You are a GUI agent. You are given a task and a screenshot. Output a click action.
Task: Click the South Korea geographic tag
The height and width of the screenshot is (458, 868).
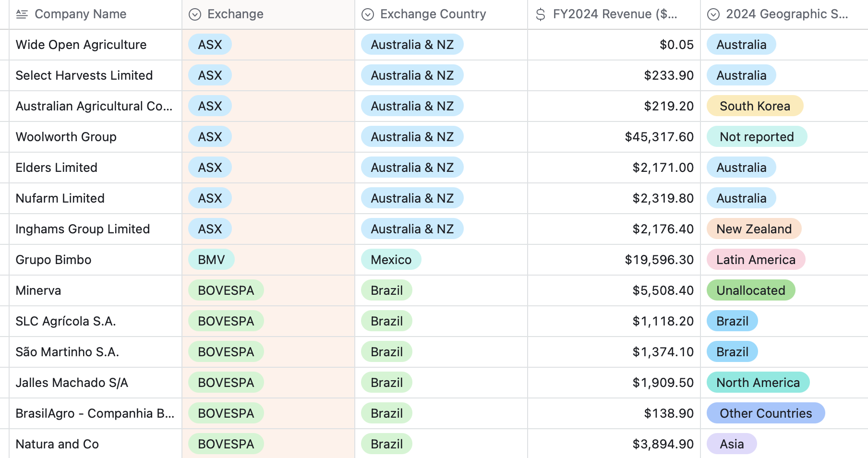click(755, 106)
